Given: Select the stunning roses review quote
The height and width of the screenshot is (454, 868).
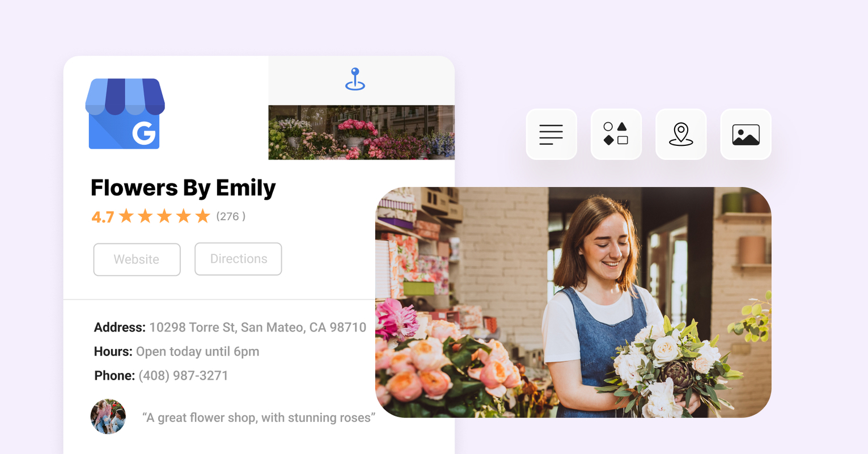Looking at the screenshot, I should [x=259, y=417].
